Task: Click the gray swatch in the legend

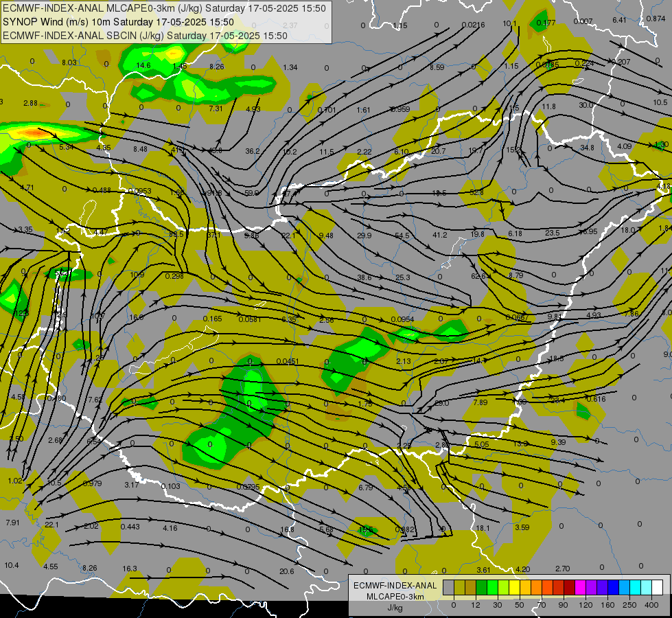Action: tap(448, 588)
